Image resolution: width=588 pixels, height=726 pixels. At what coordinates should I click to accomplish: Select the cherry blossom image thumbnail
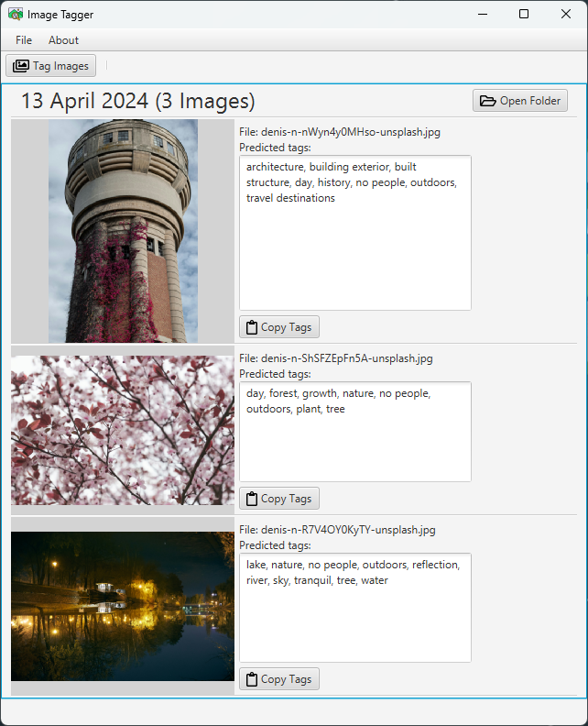pyautogui.click(x=123, y=430)
